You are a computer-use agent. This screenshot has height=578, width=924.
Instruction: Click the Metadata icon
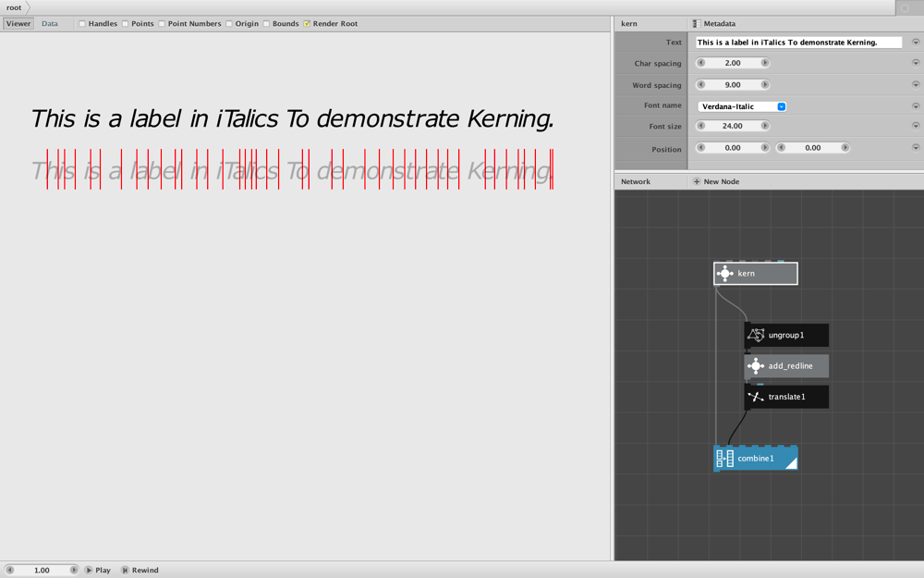[x=697, y=24]
